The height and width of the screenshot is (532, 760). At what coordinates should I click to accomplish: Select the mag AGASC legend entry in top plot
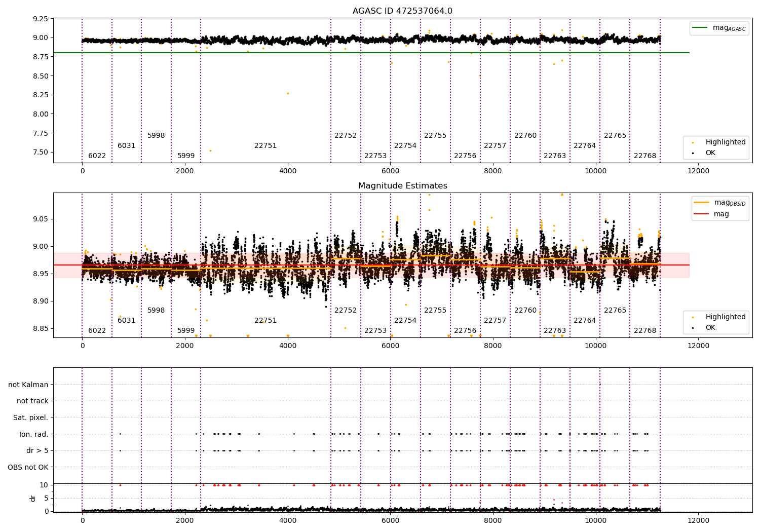click(719, 28)
